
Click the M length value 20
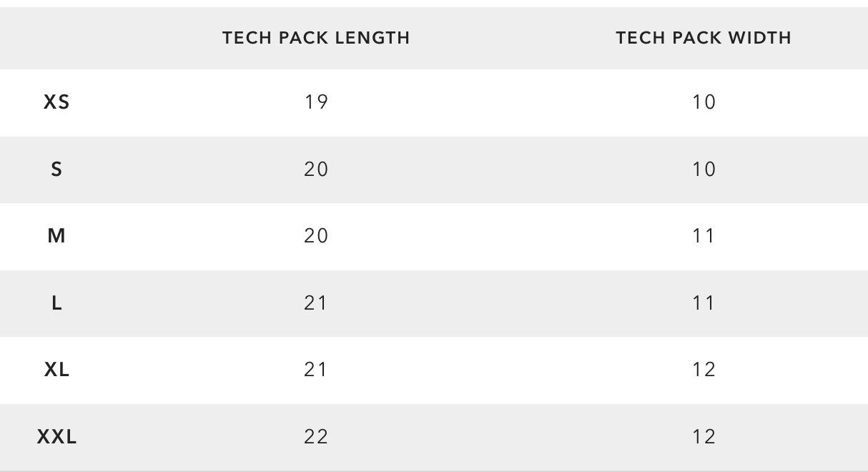point(316,236)
